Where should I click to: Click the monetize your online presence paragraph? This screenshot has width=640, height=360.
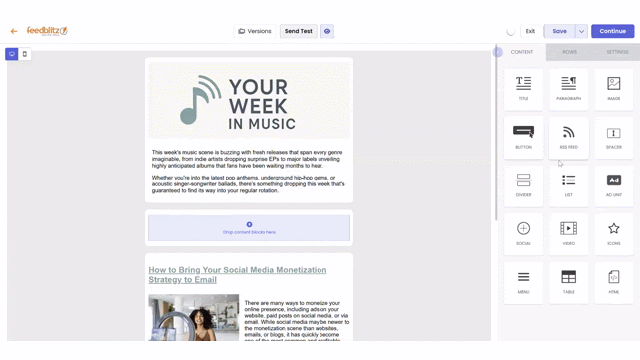(x=297, y=320)
